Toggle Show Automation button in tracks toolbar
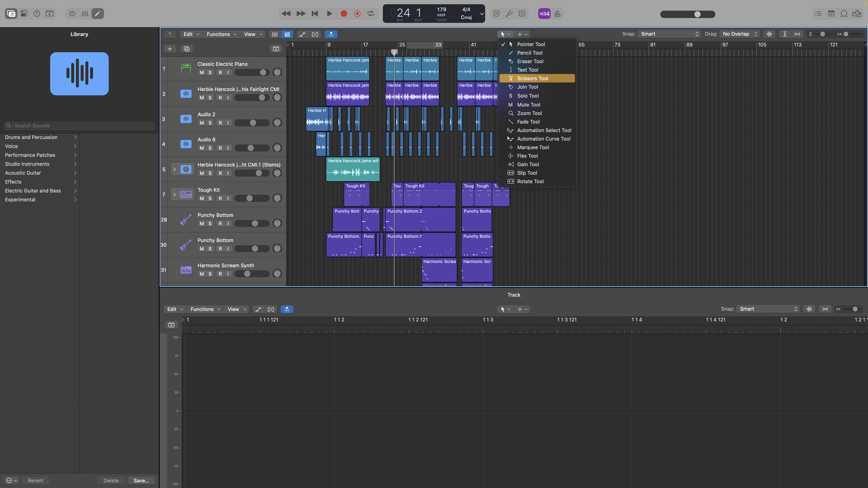 pos(302,34)
